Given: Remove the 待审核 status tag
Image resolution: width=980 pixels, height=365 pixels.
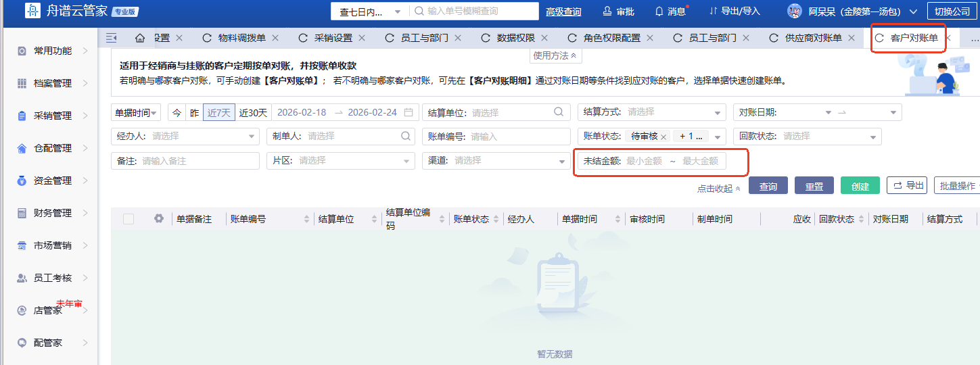Looking at the screenshot, I should tap(663, 137).
